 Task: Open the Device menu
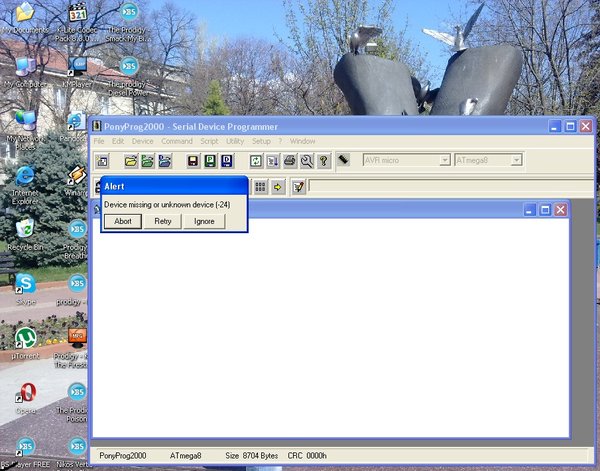(x=142, y=141)
